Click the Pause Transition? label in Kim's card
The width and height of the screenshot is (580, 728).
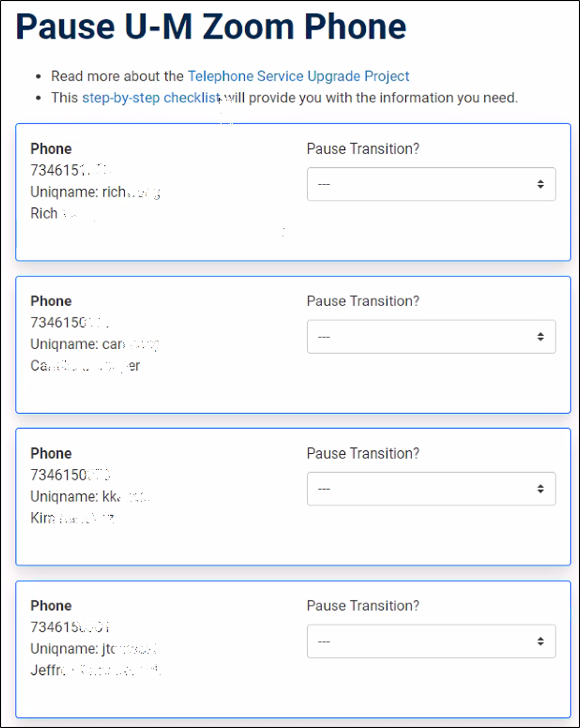363,453
